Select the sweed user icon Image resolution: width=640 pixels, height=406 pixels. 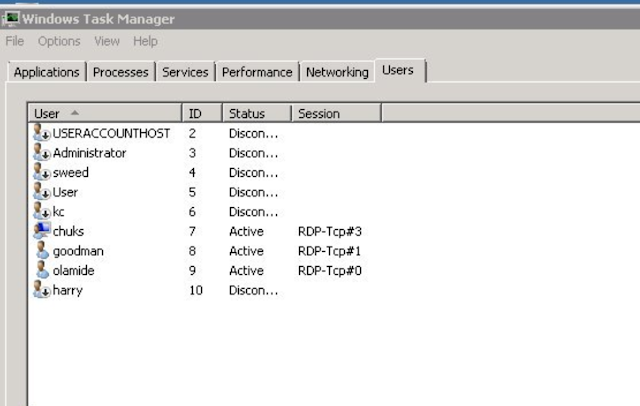click(41, 172)
